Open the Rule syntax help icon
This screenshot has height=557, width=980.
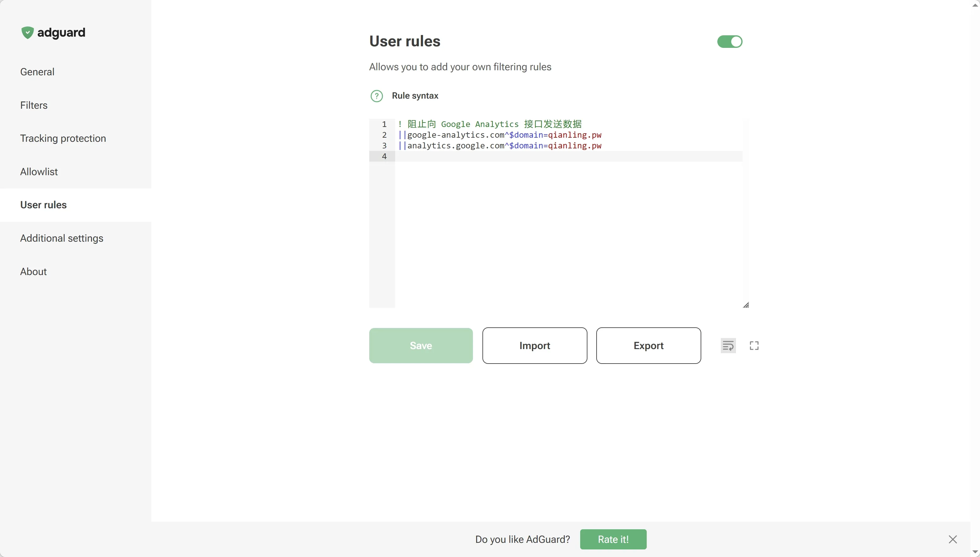[377, 96]
